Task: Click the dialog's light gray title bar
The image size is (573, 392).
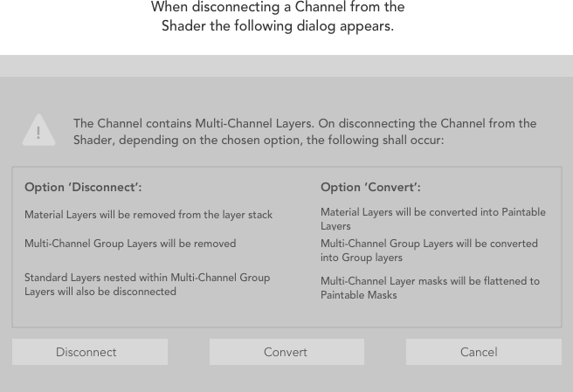Action: (x=286, y=65)
